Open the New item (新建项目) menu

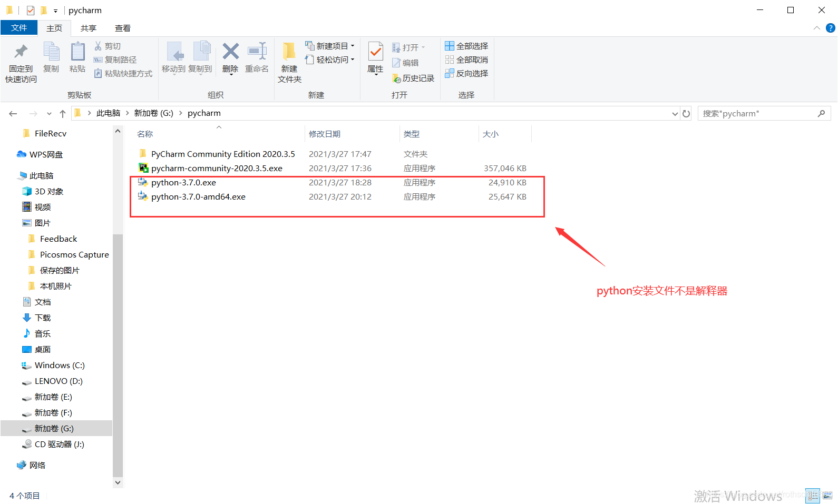point(330,46)
